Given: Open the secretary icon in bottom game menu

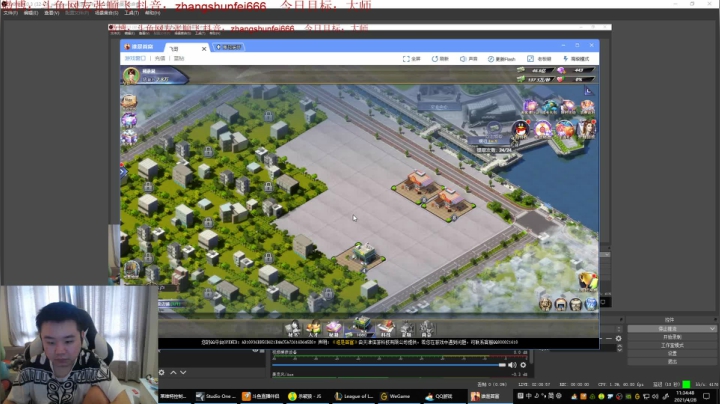Looking at the screenshot, I should [x=292, y=329].
